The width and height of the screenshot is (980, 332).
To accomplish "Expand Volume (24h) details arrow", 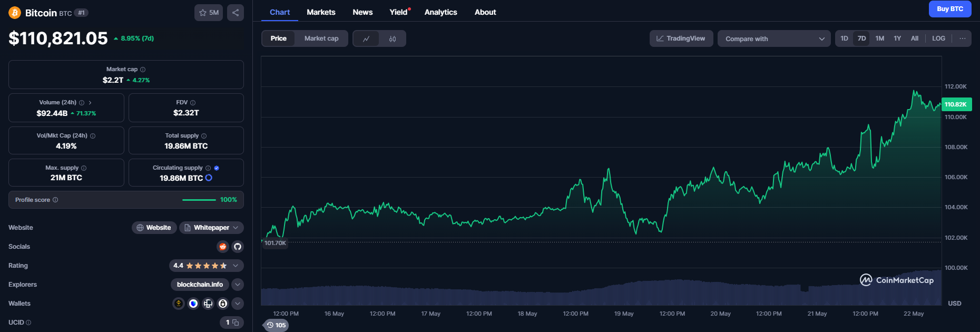I will (x=90, y=103).
